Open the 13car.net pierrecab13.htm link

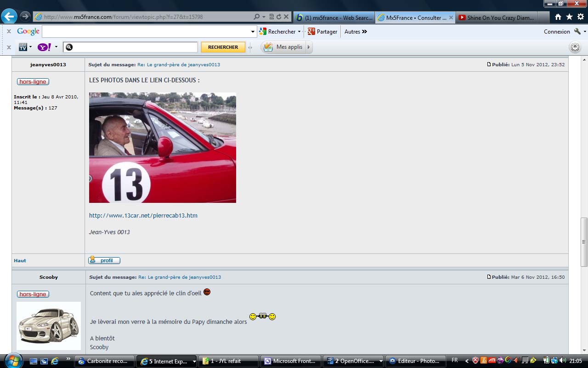[x=143, y=215]
